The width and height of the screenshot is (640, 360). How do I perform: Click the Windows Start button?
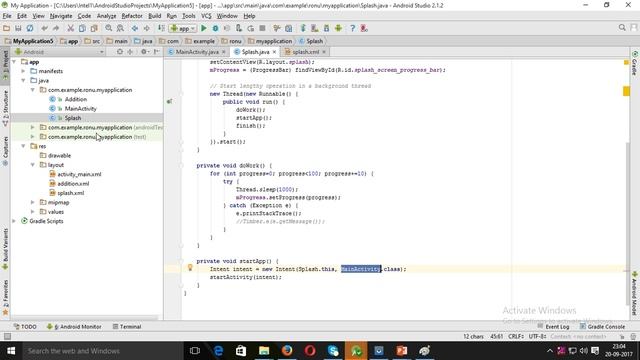click(11, 351)
